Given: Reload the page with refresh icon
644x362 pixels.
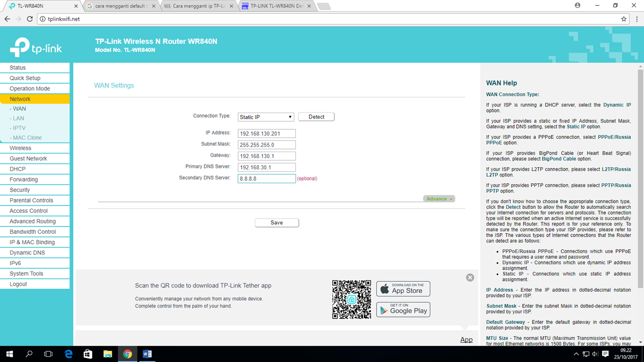Looking at the screenshot, I should pos(30,19).
